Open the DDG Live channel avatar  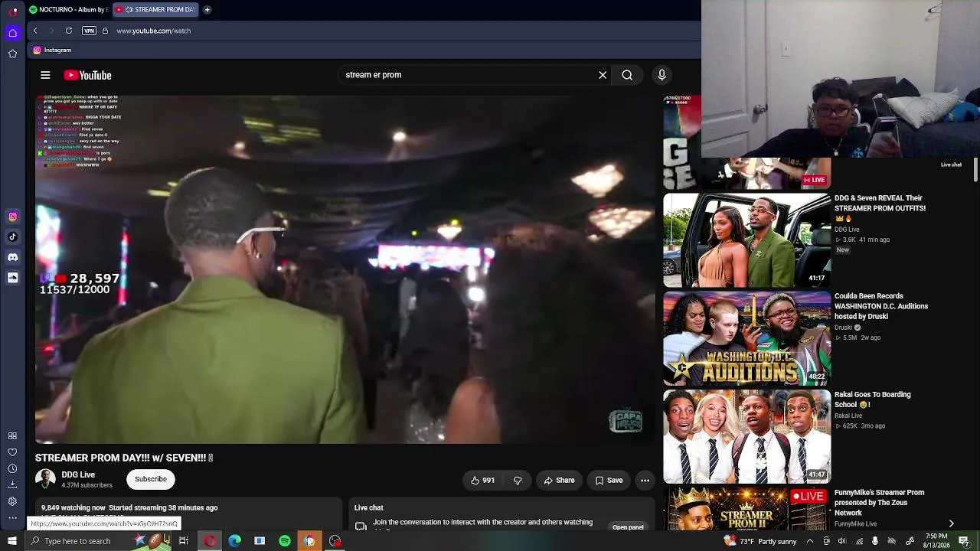(x=45, y=479)
